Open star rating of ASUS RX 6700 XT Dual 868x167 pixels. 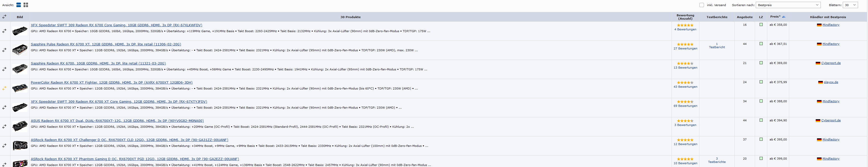point(685,121)
